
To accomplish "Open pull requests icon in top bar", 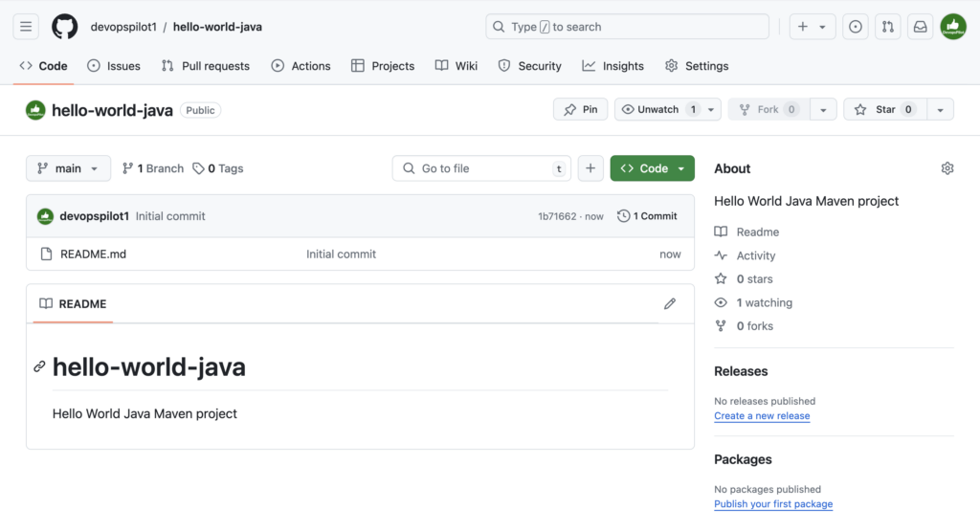I will click(887, 27).
